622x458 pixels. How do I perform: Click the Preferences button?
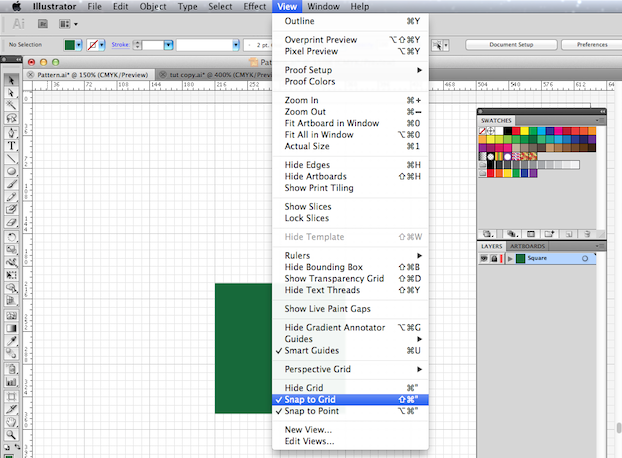[x=592, y=45]
